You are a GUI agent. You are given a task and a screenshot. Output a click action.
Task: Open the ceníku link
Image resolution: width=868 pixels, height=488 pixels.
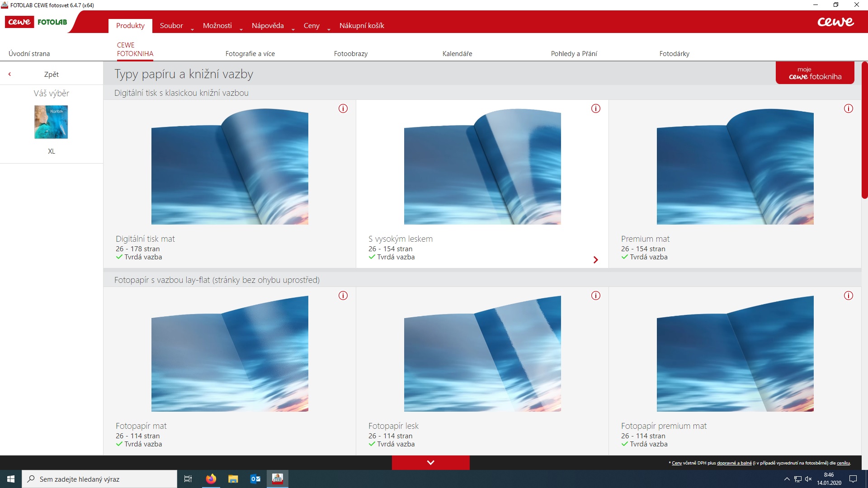[x=843, y=463]
